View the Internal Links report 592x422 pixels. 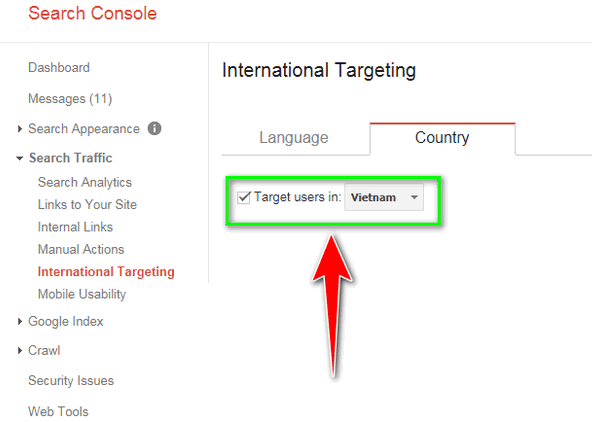(75, 227)
